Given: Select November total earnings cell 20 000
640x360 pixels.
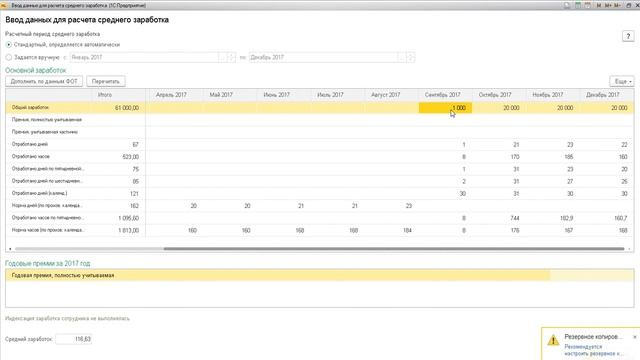Looking at the screenshot, I should 553,108.
